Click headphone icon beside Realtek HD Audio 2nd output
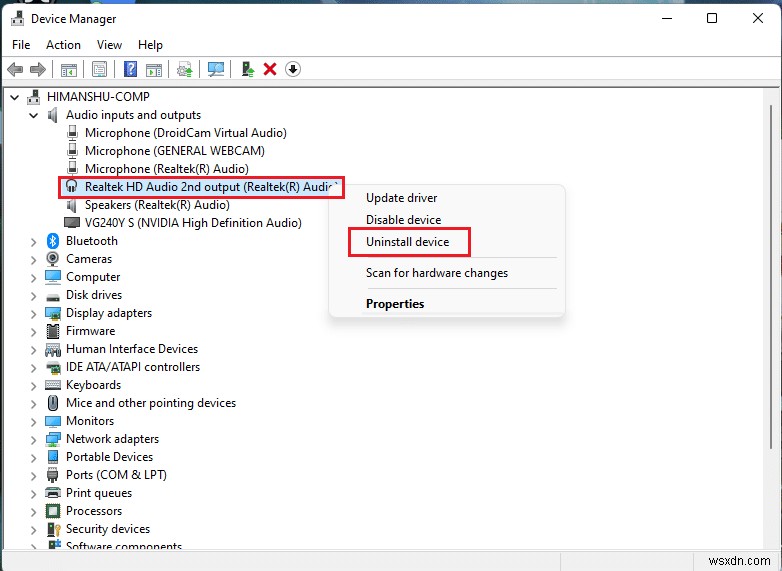The image size is (782, 571). coord(72,187)
